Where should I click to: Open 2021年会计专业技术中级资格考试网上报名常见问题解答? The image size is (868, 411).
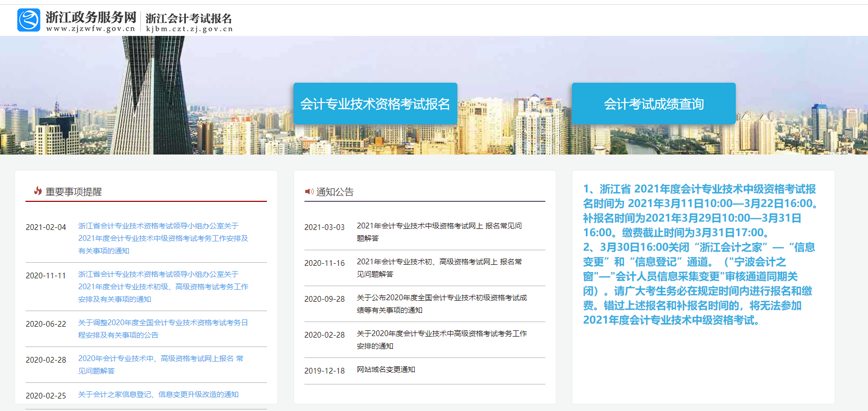[x=439, y=232]
